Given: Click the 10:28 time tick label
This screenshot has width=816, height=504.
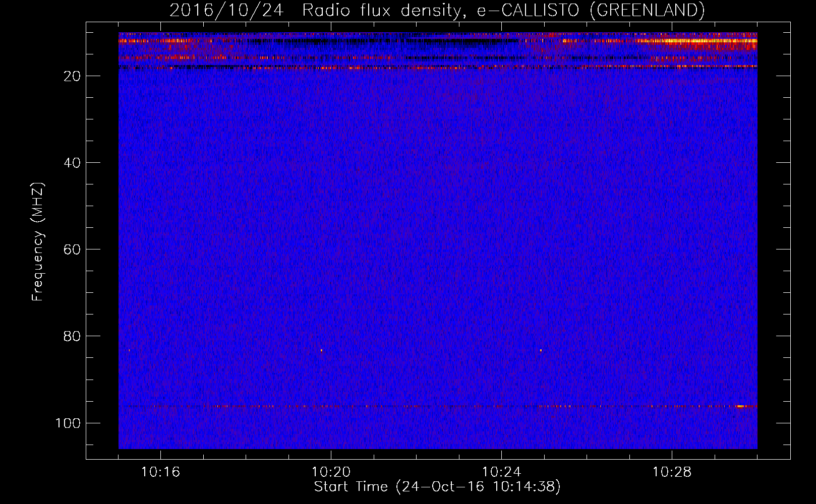Looking at the screenshot, I should [672, 472].
